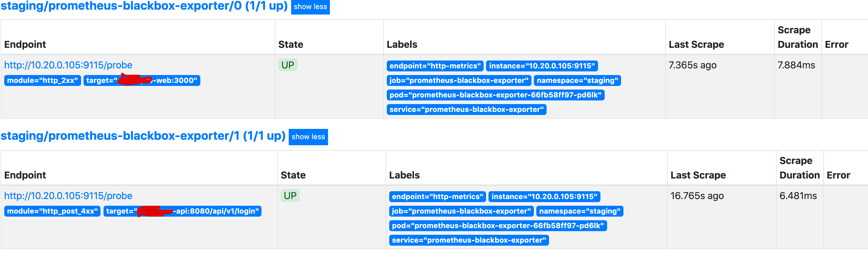Open staging/prometheus-blackbox-exporter/1 heading link
This screenshot has height=262, width=868.
[143, 136]
